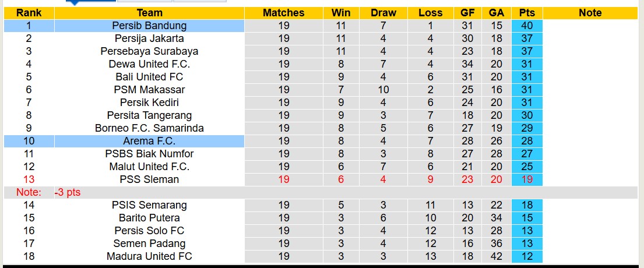Click the Persib Bandung team name
Image resolution: width=644 pixels, height=268 pixels.
149,26
